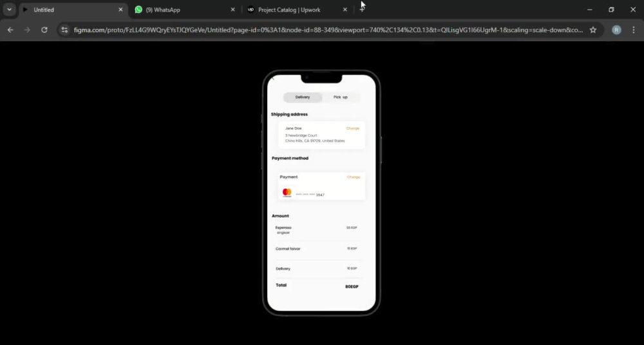Click the Payment method heading
The image size is (644, 345).
pos(290,159)
